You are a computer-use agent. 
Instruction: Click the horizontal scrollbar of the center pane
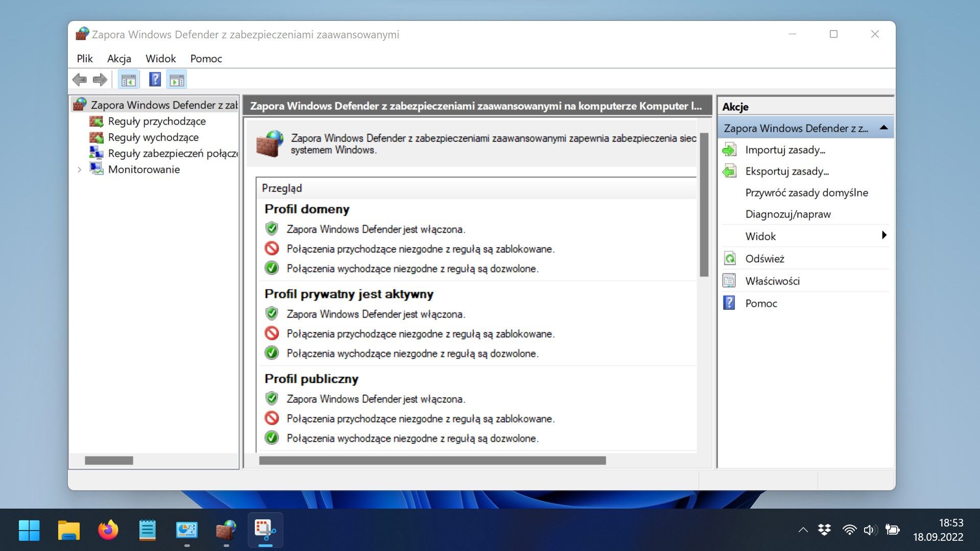[432, 461]
